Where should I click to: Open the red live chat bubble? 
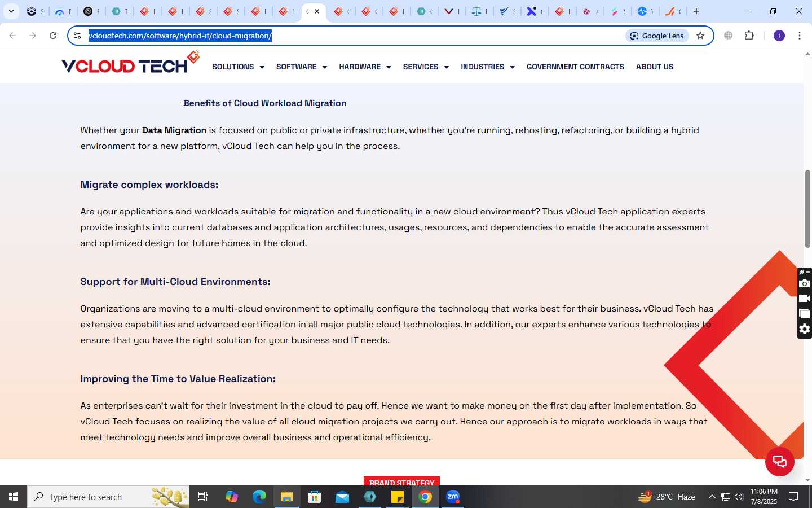(779, 461)
